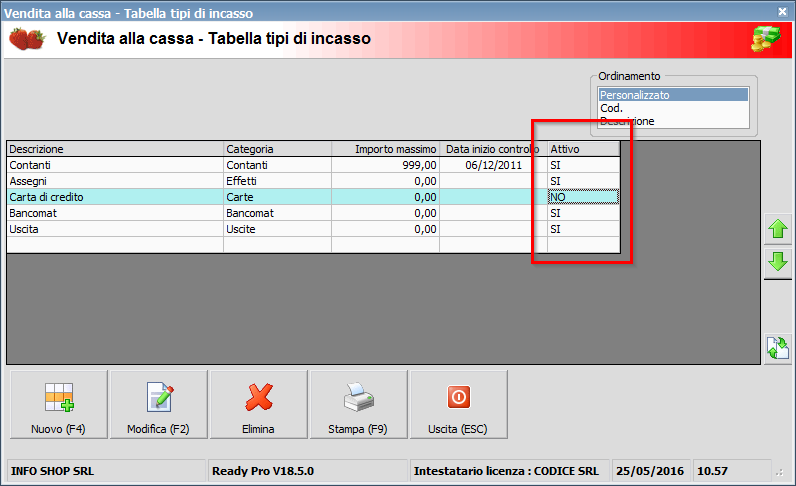
Task: Click the Uscite category cell
Action: point(278,229)
